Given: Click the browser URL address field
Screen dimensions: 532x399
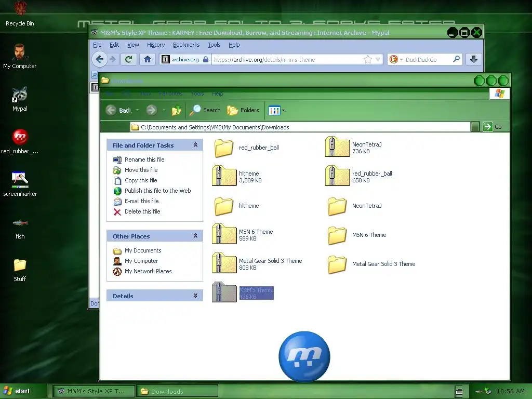Looking at the screenshot, I should [288, 60].
